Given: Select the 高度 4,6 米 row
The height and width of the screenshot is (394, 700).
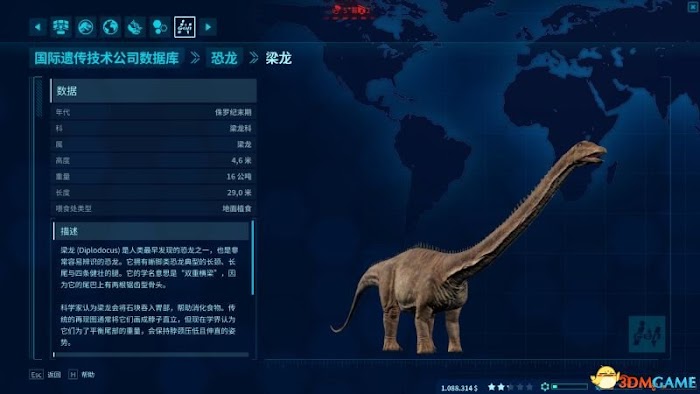Looking at the screenshot, I should tap(154, 161).
